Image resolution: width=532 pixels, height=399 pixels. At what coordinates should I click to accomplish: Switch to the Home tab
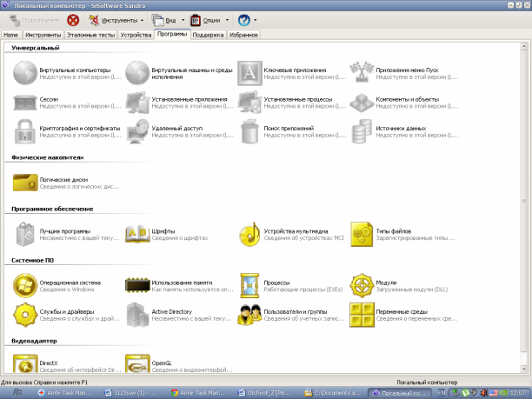click(10, 35)
